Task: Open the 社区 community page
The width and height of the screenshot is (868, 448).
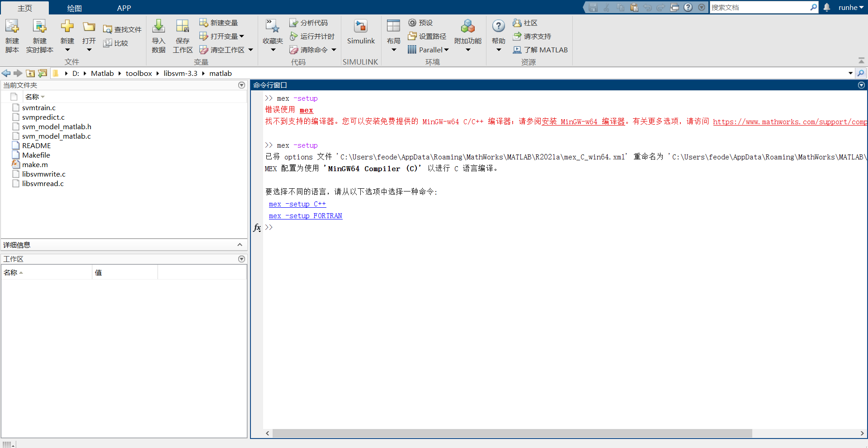Action: (525, 23)
